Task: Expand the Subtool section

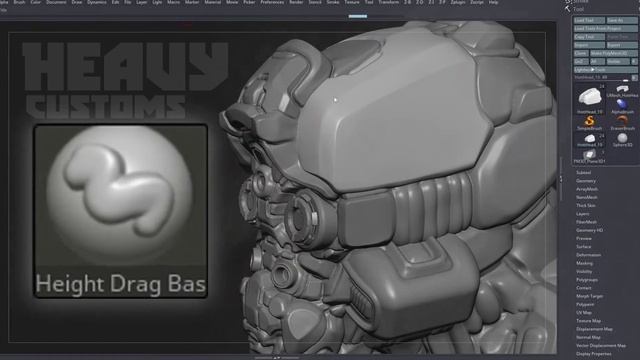Action: point(583,173)
